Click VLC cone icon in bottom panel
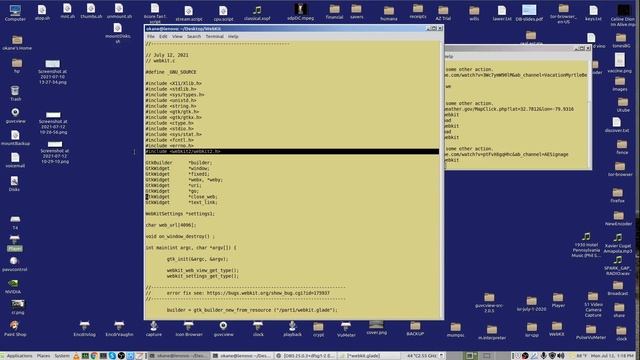Screen dimensions: 640x360 tap(76, 356)
